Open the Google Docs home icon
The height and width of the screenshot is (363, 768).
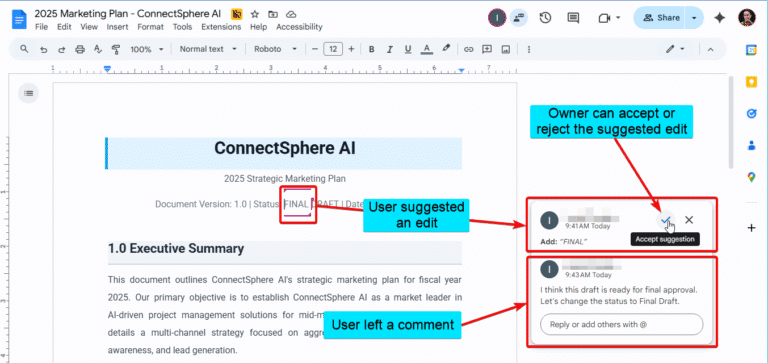[x=20, y=19]
